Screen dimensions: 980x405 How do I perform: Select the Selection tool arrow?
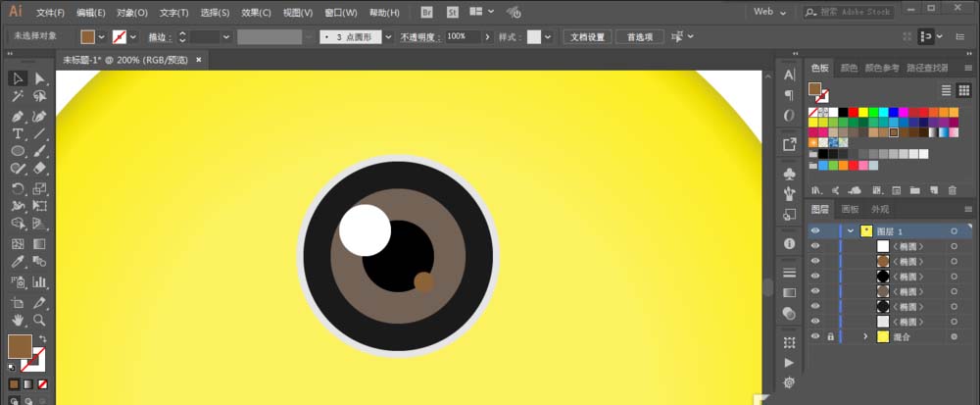[18, 78]
